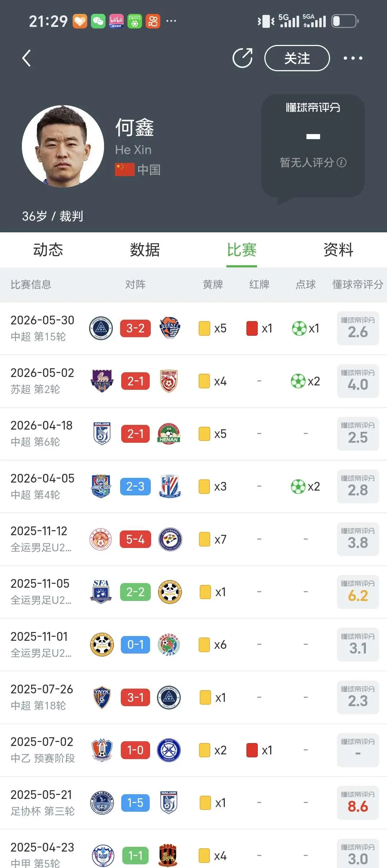Tap the back arrow icon

point(26,58)
